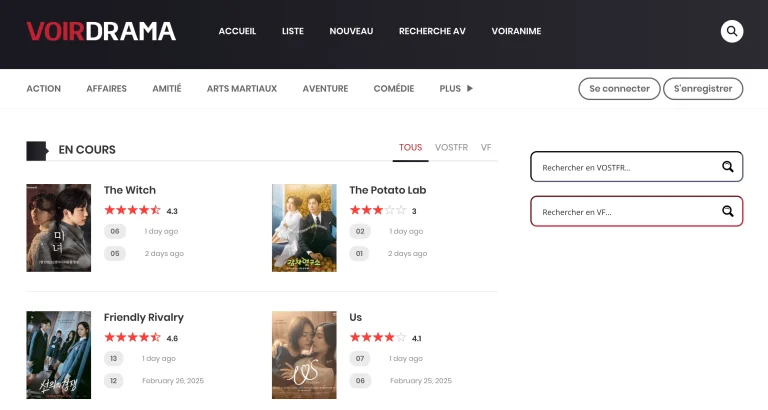
Task: Click the search magnifier icon in header
Action: (x=732, y=31)
